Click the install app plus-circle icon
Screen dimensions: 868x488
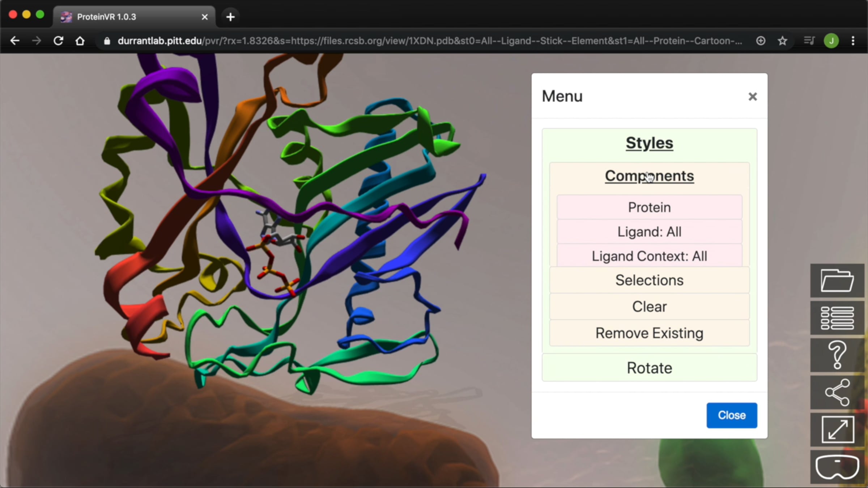[x=761, y=41]
